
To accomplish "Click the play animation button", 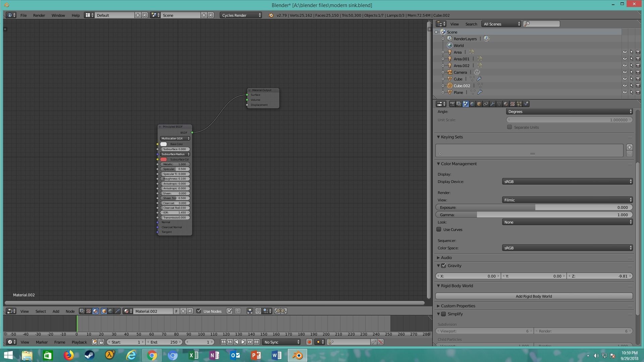I will pyautogui.click(x=243, y=342).
